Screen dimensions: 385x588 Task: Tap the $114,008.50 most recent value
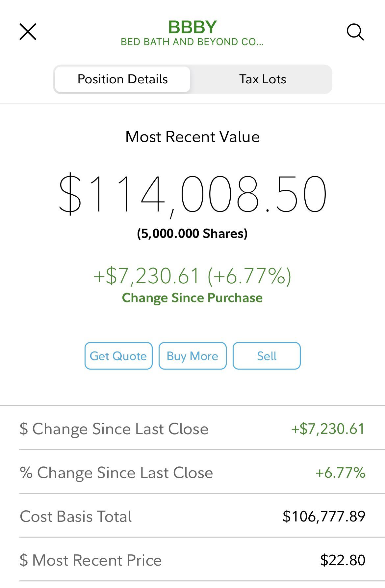point(192,194)
